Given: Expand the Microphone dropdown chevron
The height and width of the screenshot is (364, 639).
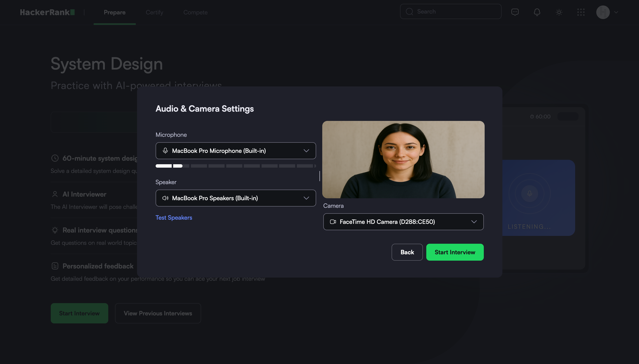Looking at the screenshot, I should 306,151.
